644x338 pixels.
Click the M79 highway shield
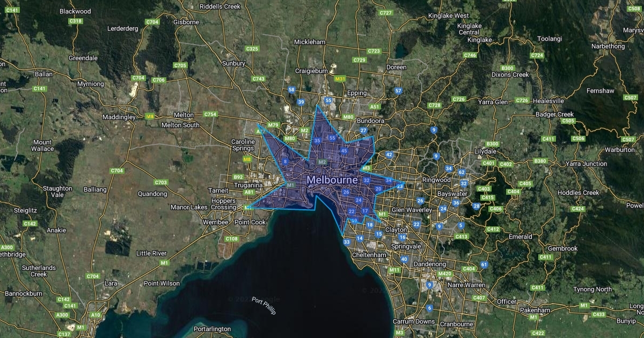pos(273,126)
